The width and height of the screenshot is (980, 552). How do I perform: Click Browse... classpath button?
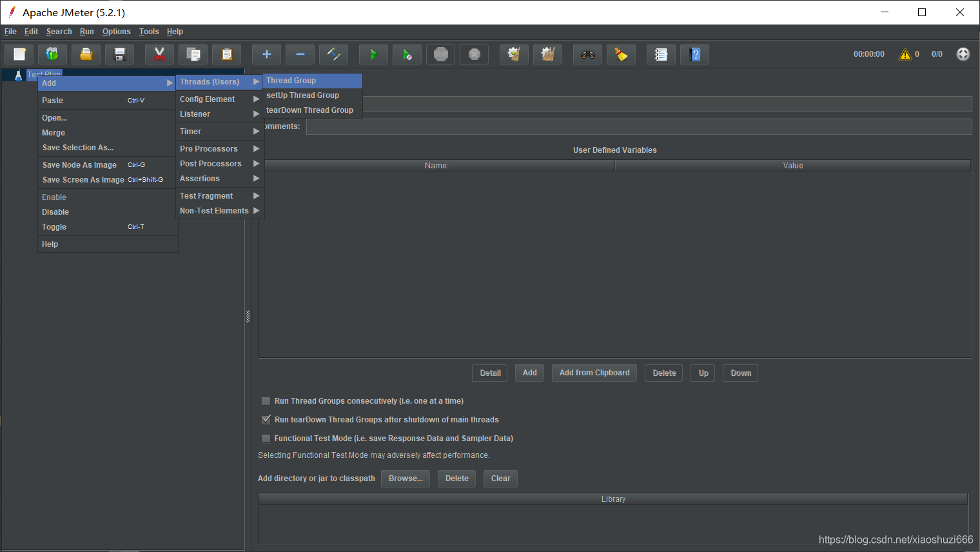coord(406,478)
